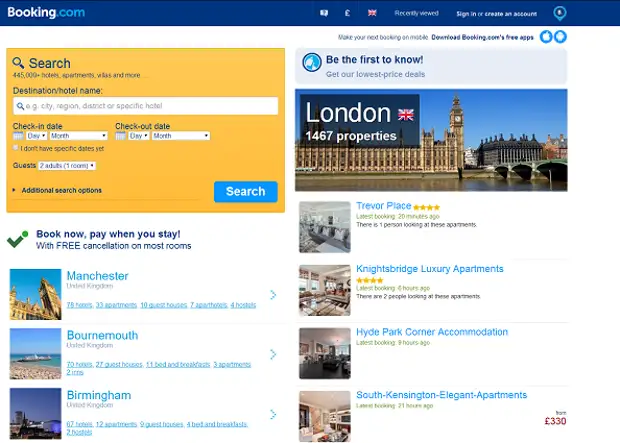Click the Android app download icon
620x443 pixels.
point(560,37)
